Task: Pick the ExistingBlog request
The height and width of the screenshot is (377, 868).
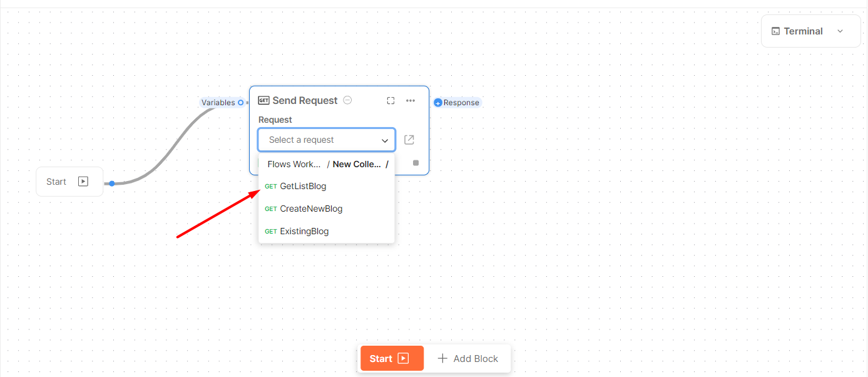Action: (x=304, y=231)
